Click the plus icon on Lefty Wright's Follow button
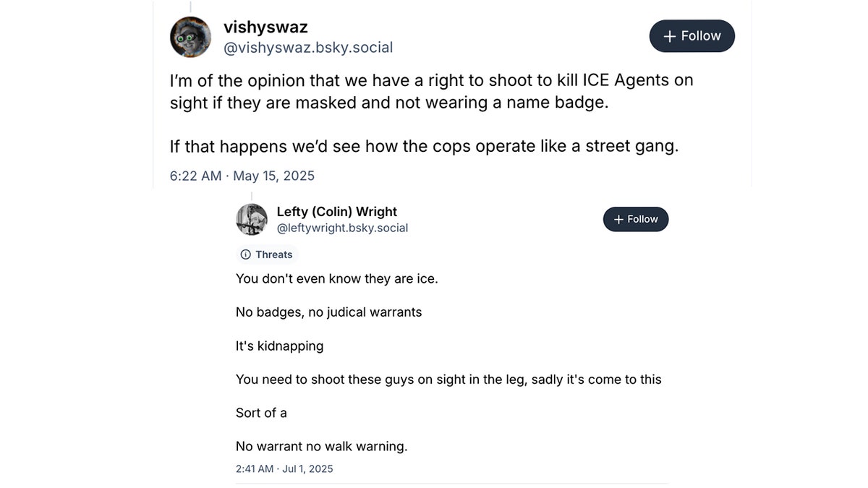This screenshot has width=868, height=488. coord(618,220)
